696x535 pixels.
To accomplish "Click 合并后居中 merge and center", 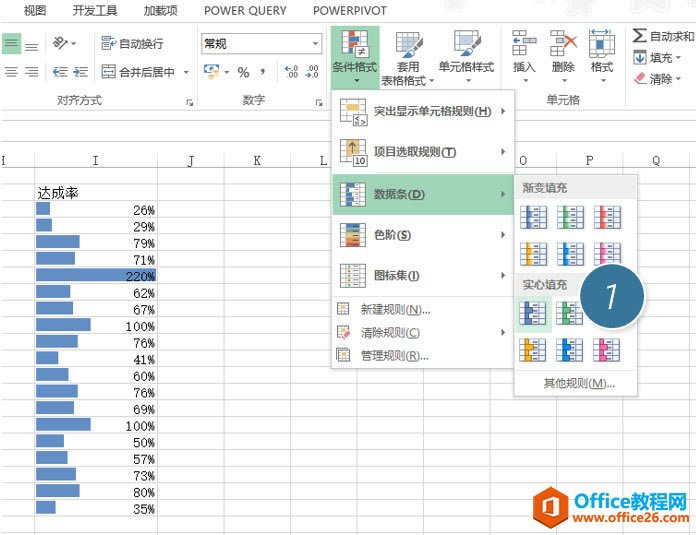I will click(138, 72).
